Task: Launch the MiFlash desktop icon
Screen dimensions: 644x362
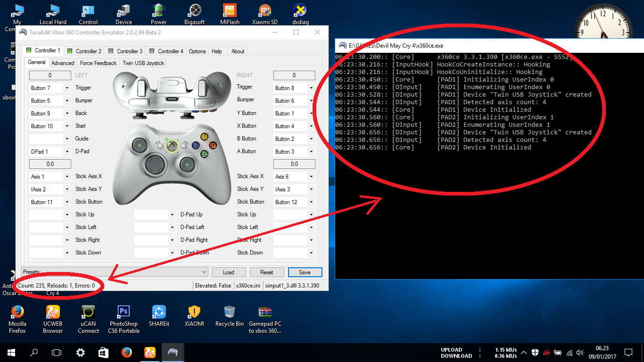Action: click(x=230, y=13)
